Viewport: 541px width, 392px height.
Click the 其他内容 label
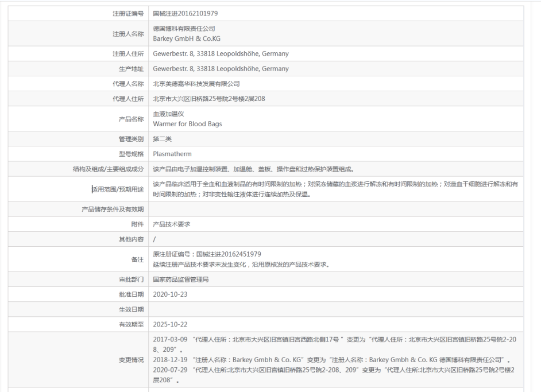[x=131, y=239]
